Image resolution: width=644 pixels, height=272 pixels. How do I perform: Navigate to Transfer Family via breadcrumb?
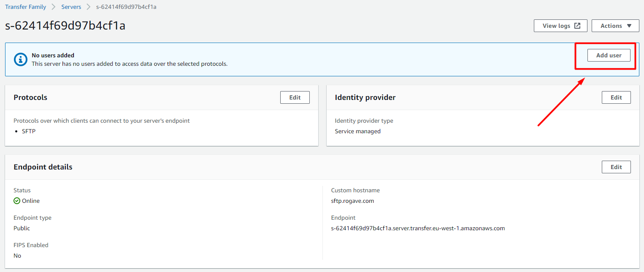pyautogui.click(x=25, y=7)
